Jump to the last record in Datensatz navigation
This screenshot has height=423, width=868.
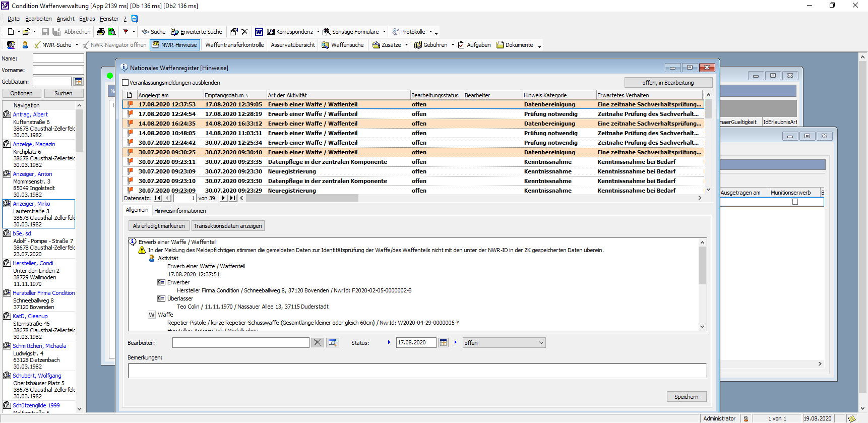coord(232,198)
